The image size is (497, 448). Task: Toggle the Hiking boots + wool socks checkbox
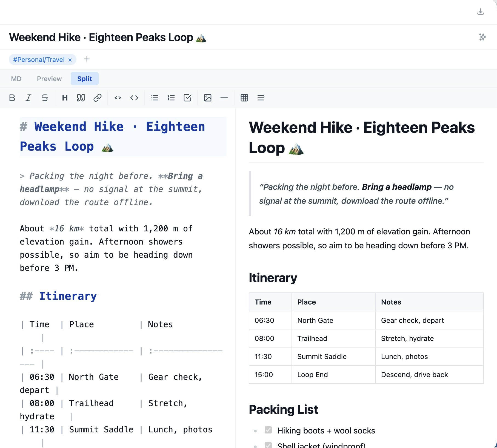click(268, 430)
